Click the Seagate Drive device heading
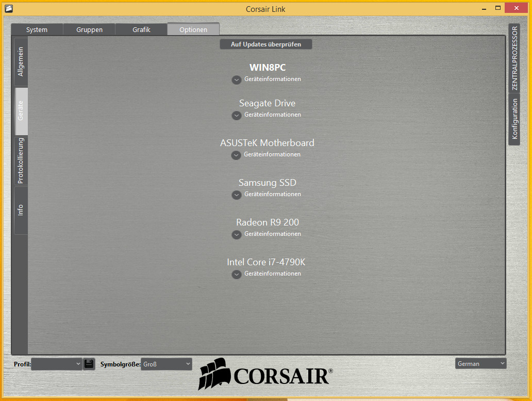Image resolution: width=532 pixels, height=401 pixels. pyautogui.click(x=268, y=103)
